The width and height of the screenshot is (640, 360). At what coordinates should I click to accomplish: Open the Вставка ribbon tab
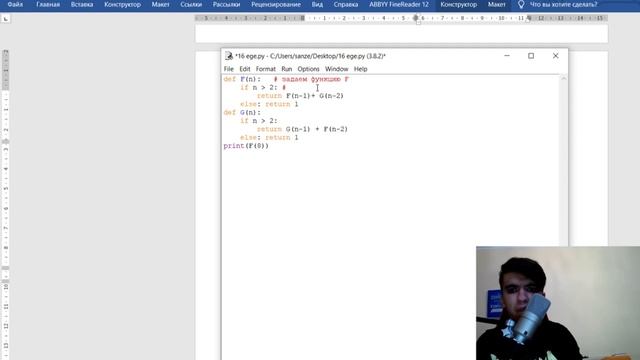[x=82, y=4]
